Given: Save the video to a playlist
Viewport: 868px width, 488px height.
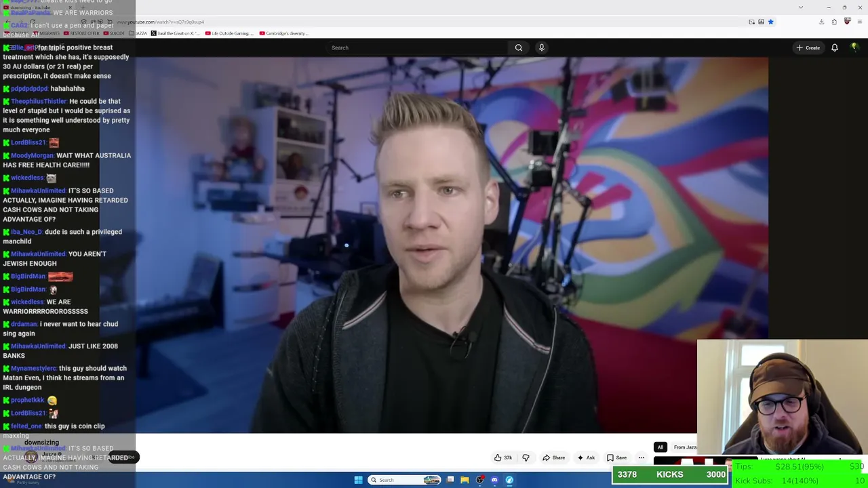Looking at the screenshot, I should (x=616, y=457).
